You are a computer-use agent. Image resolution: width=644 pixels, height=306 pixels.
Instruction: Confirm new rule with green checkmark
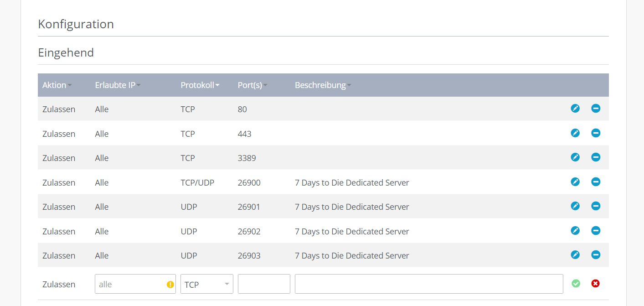[x=576, y=284]
